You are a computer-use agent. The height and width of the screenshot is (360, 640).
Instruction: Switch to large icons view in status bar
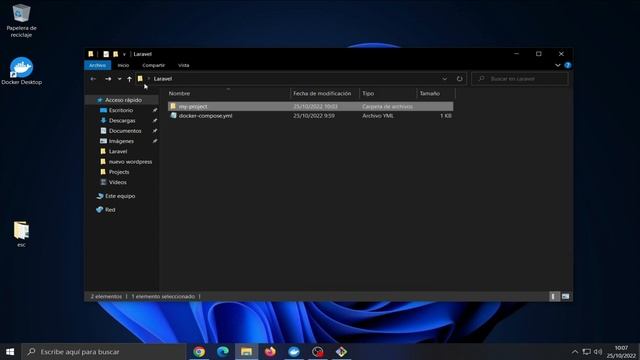[565, 296]
